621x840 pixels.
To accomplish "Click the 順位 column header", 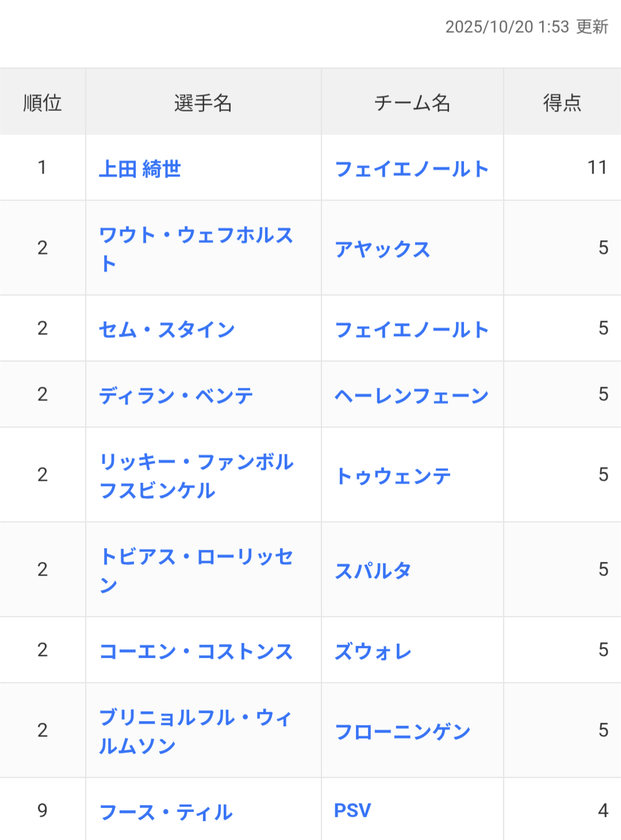I will (x=43, y=103).
